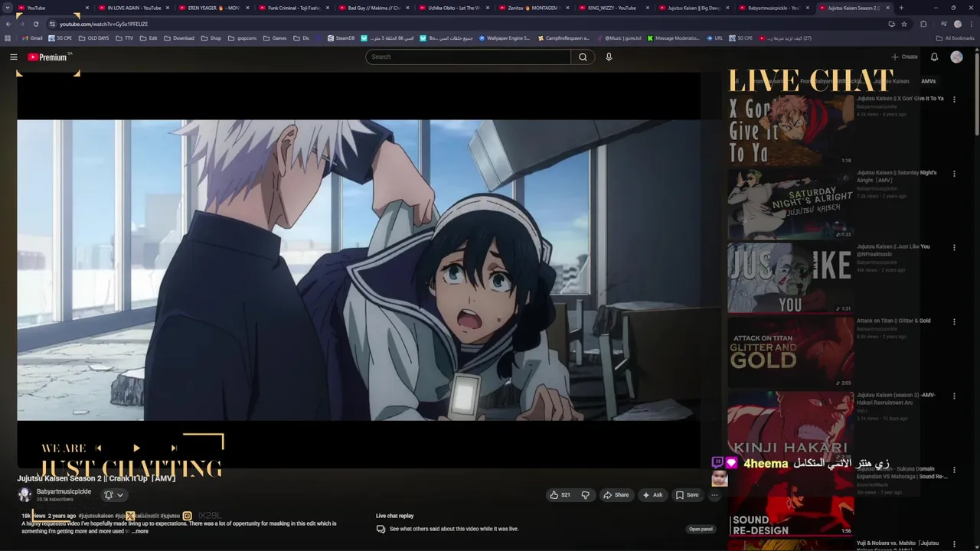Open the Download bookmark folder
Screen dimensions: 980x551
coord(179,38)
